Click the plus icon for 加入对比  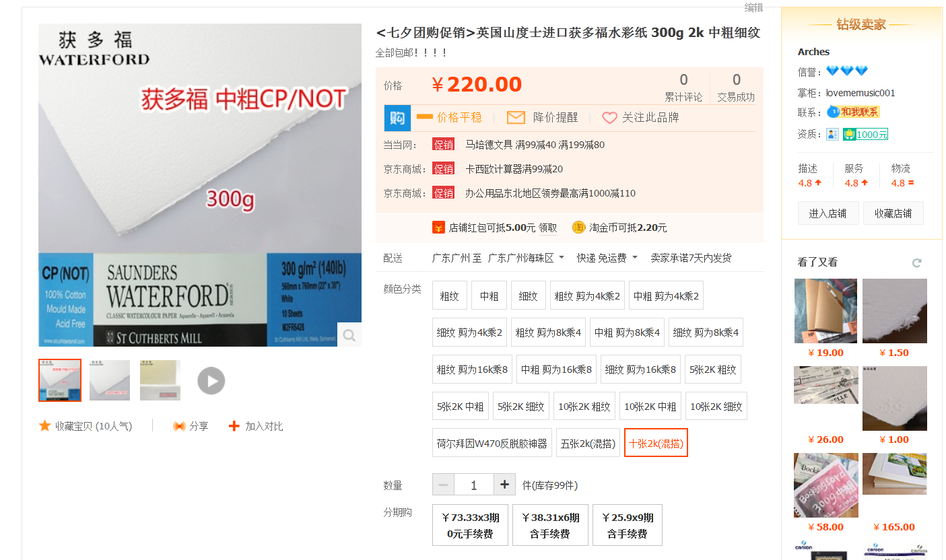pos(234,426)
